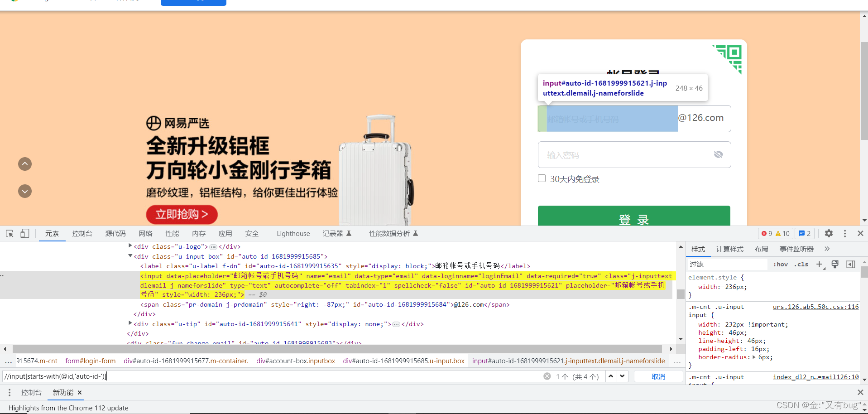Screen dimensions: 868x414
Task: Go to next search match
Action: point(623,376)
